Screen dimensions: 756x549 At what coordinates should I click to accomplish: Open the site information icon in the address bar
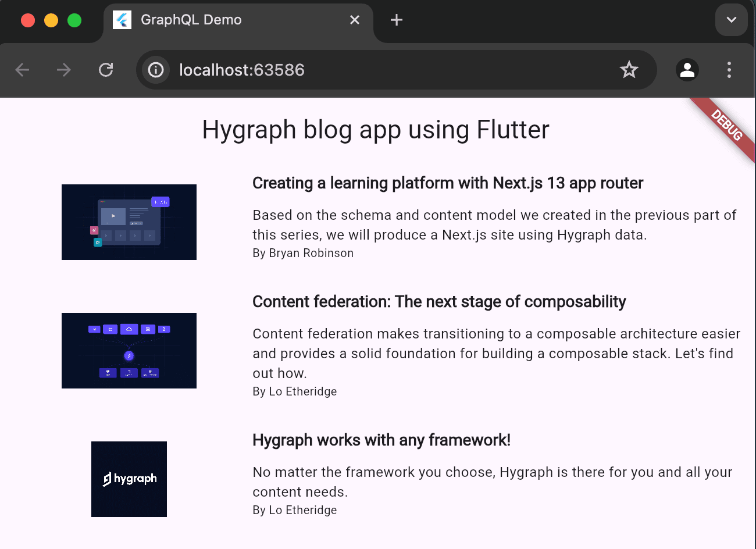pos(155,70)
